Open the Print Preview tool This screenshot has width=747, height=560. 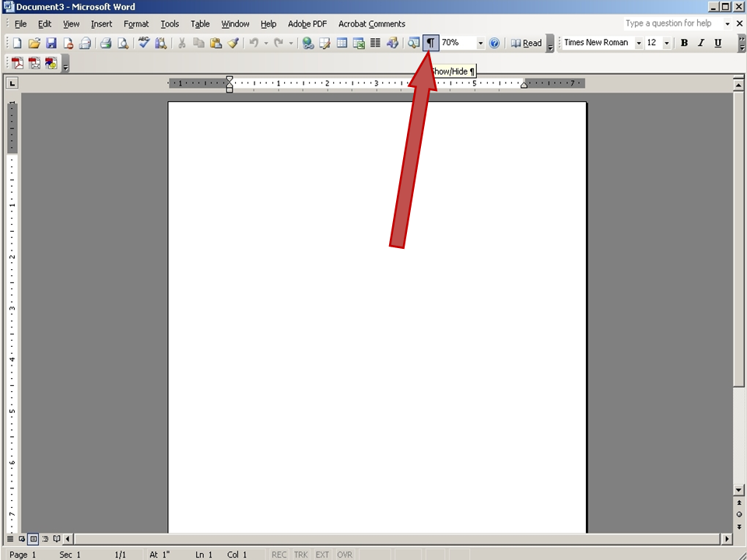click(122, 43)
